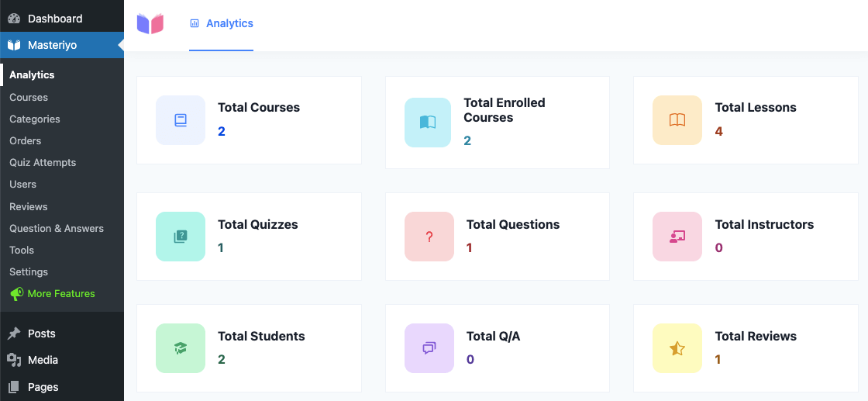Click the Total Reviews star icon
Viewport: 868px width, 401px height.
tap(677, 348)
